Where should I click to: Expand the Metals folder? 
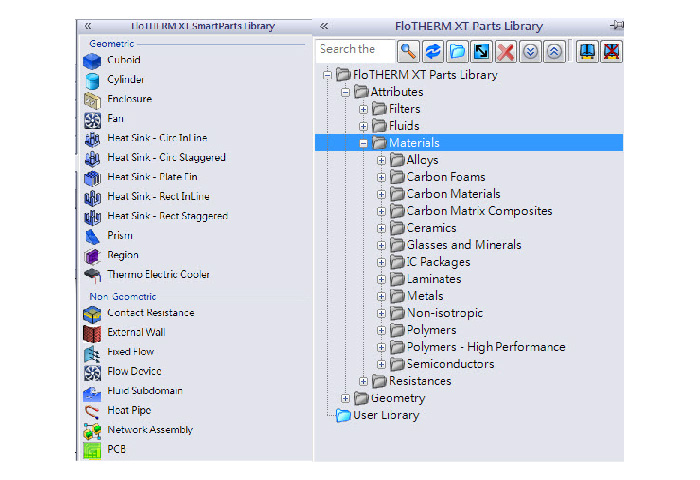(381, 296)
